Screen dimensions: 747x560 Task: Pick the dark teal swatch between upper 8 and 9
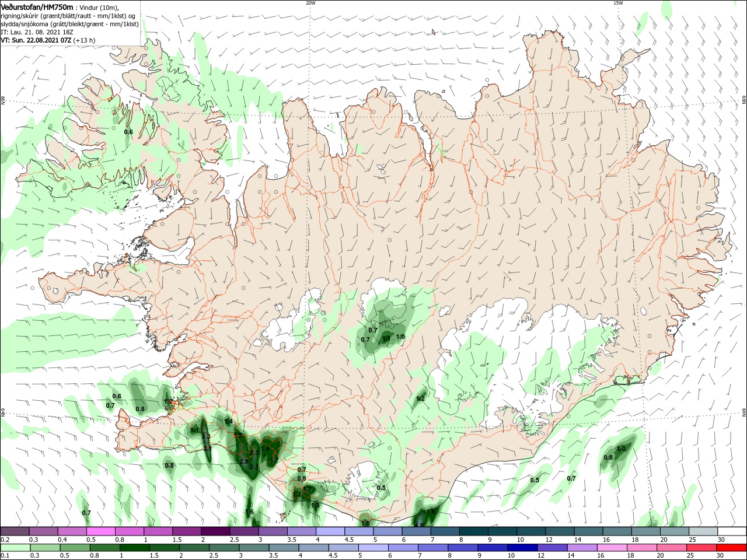474,531
